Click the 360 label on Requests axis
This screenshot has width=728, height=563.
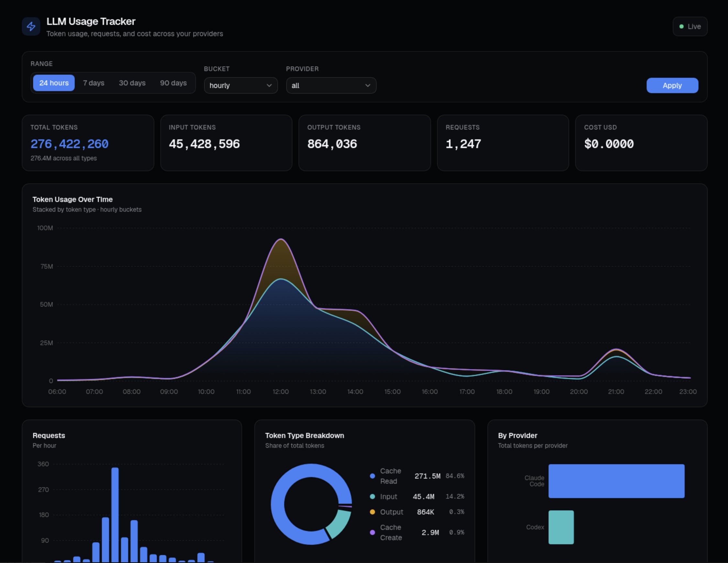[43, 464]
